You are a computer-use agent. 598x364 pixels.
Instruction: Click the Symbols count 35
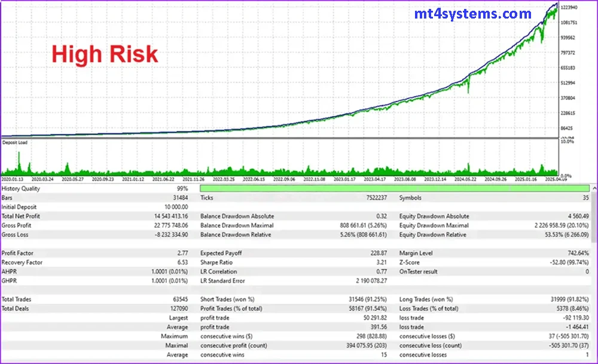coord(585,197)
